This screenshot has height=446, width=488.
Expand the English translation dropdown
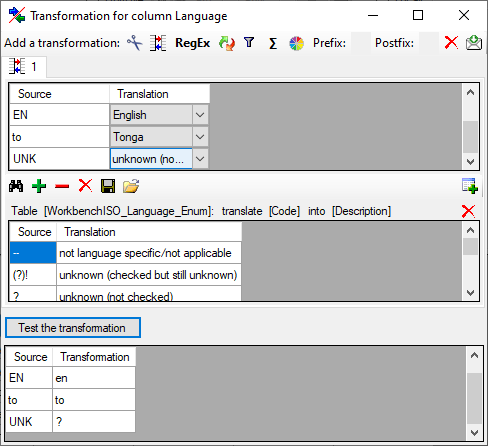coord(200,115)
